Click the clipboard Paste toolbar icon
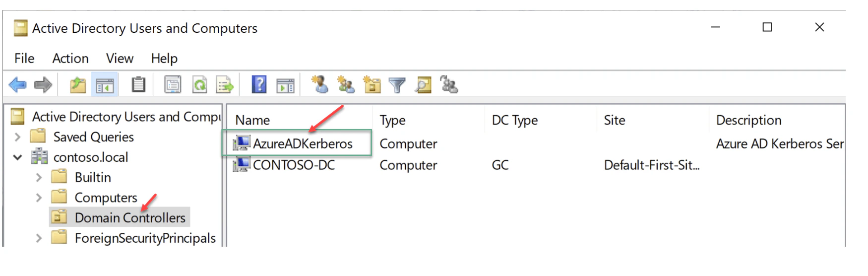The image size is (868, 276). click(x=138, y=85)
